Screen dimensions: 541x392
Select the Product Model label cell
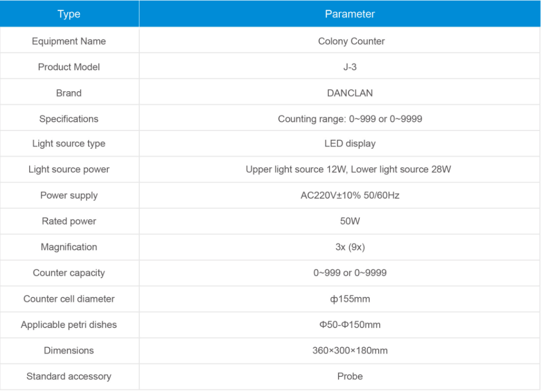point(69,67)
